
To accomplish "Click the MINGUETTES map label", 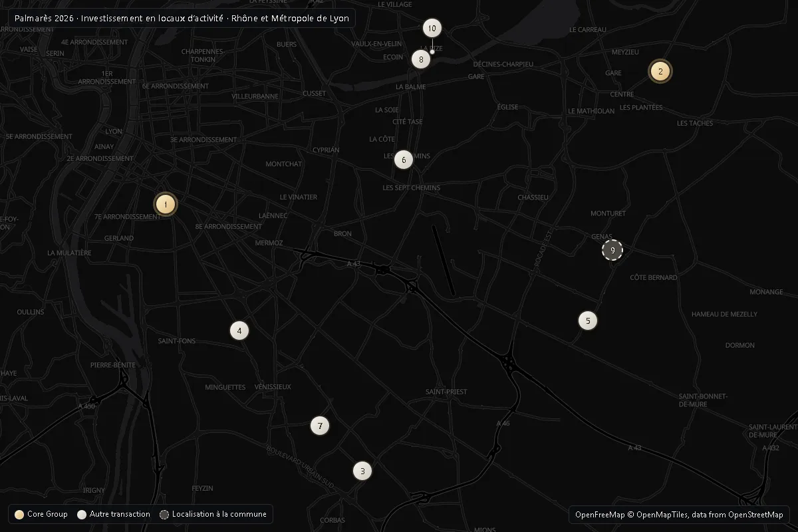I will 225,388.
